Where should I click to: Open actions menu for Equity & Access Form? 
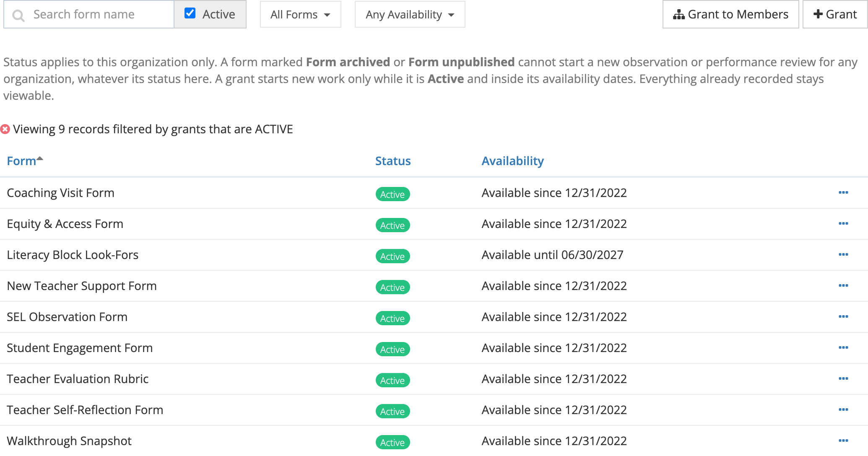click(x=843, y=224)
